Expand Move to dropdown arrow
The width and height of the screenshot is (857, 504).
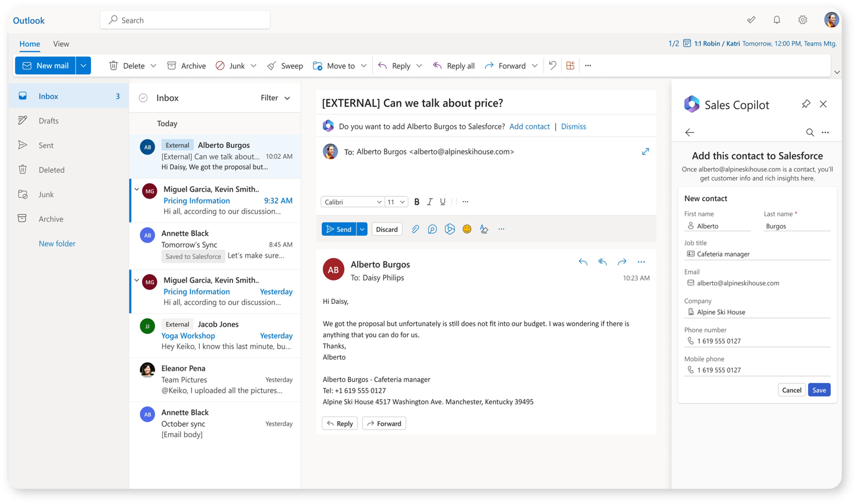coord(363,66)
